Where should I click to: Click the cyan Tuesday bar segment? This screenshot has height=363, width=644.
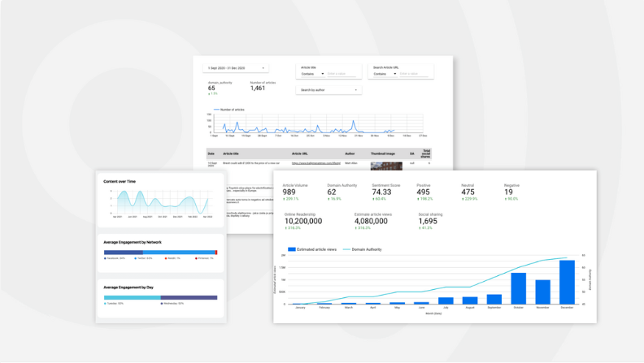[x=133, y=298]
